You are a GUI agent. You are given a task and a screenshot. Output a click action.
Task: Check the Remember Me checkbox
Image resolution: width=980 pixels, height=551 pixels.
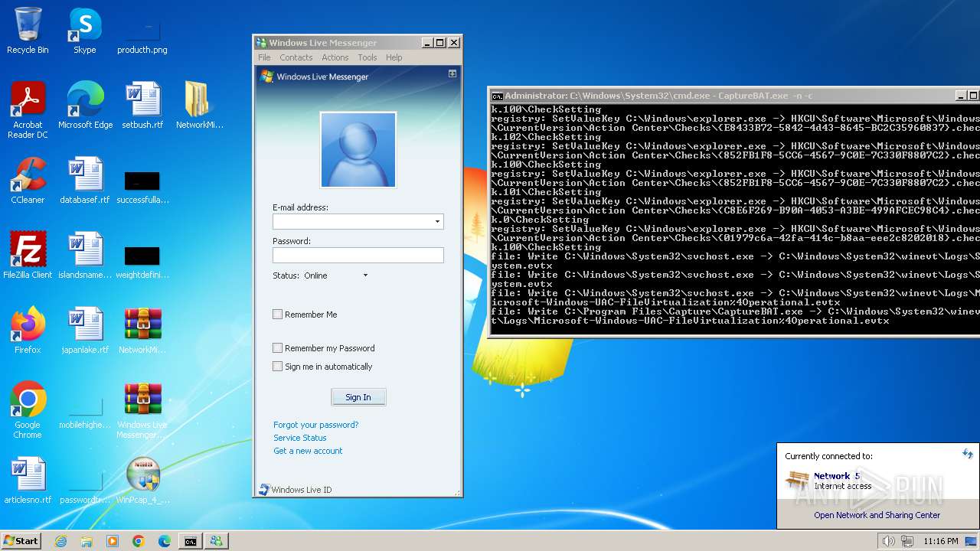[x=277, y=314]
